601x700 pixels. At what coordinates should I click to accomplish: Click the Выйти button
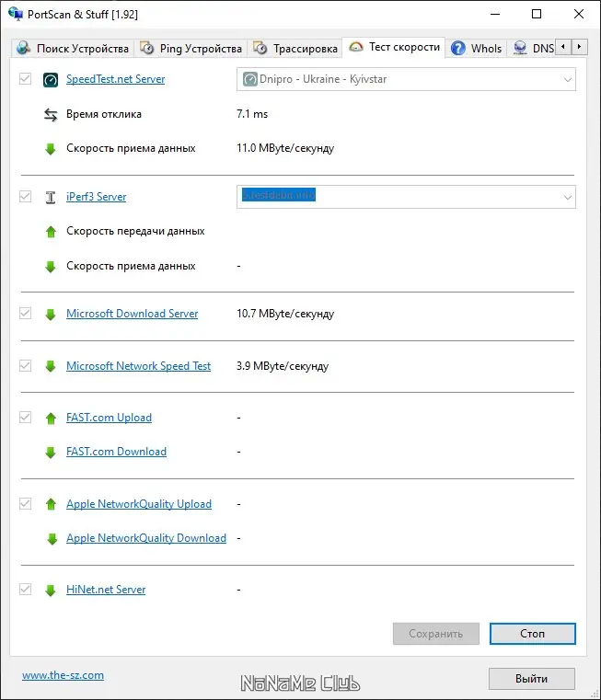click(532, 679)
